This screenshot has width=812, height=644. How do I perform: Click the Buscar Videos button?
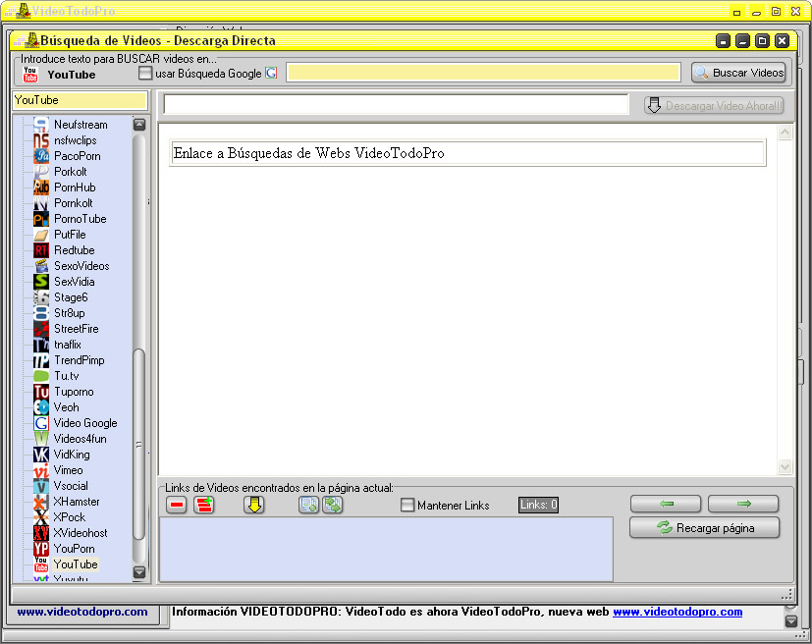(x=738, y=73)
